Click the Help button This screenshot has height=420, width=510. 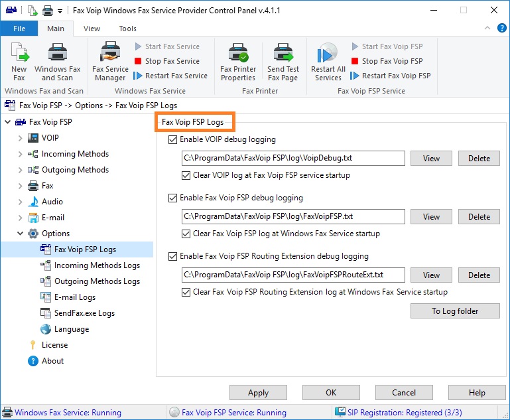click(477, 393)
